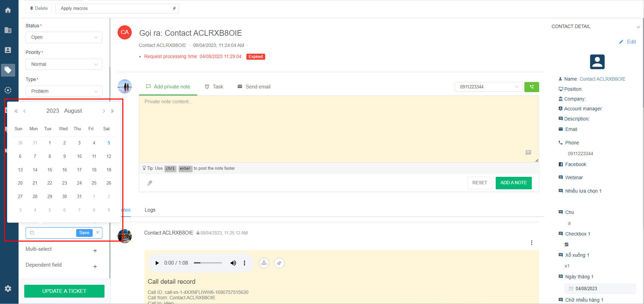
Task: Click the pin note icon
Action: [279, 263]
